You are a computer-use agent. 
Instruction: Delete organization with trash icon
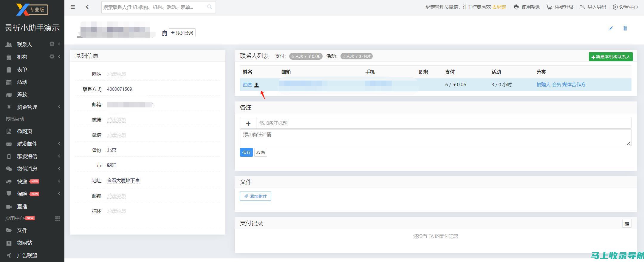[x=625, y=28]
